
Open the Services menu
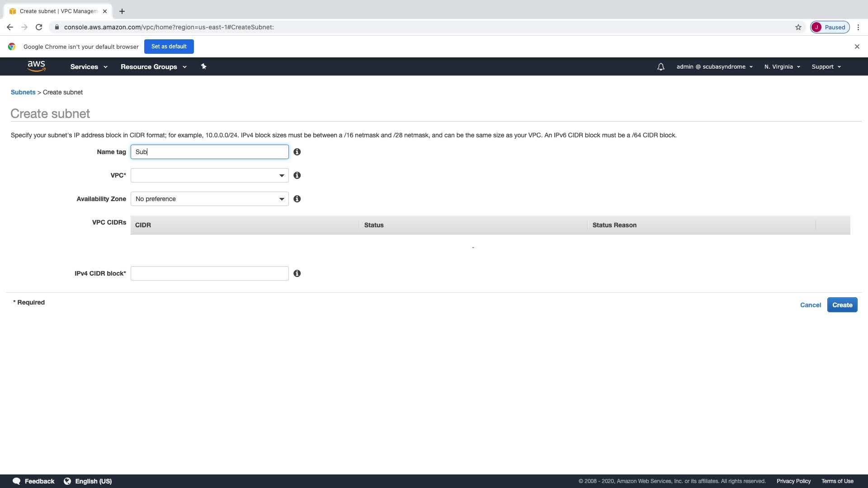(x=89, y=66)
